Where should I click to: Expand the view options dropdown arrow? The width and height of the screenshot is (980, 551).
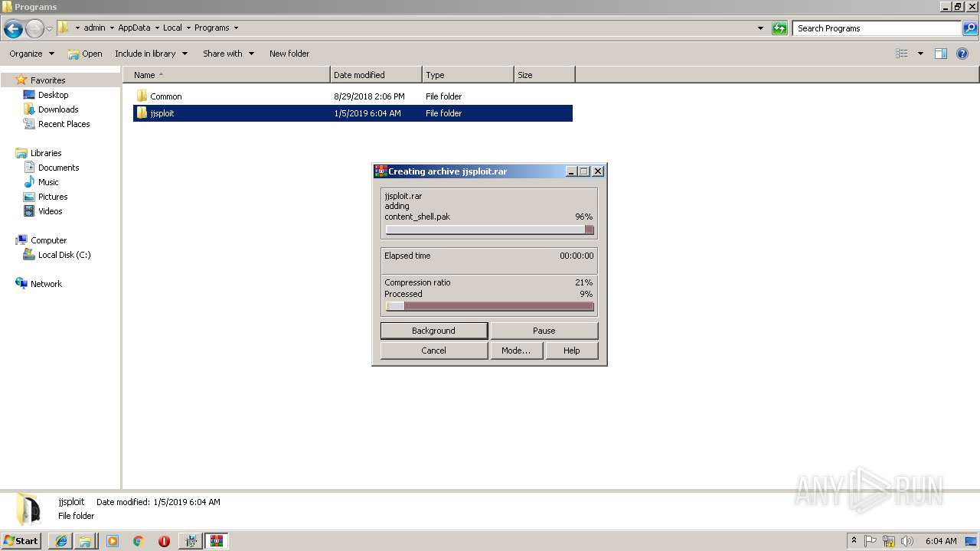pos(920,54)
